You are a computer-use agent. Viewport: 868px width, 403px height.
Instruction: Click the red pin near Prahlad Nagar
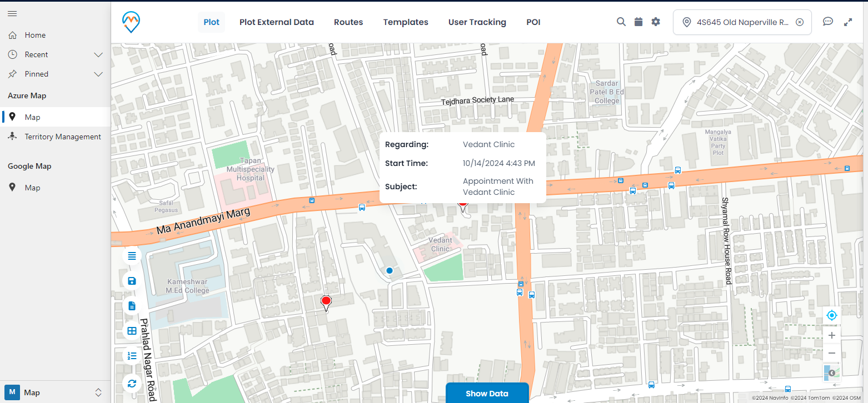(x=326, y=303)
